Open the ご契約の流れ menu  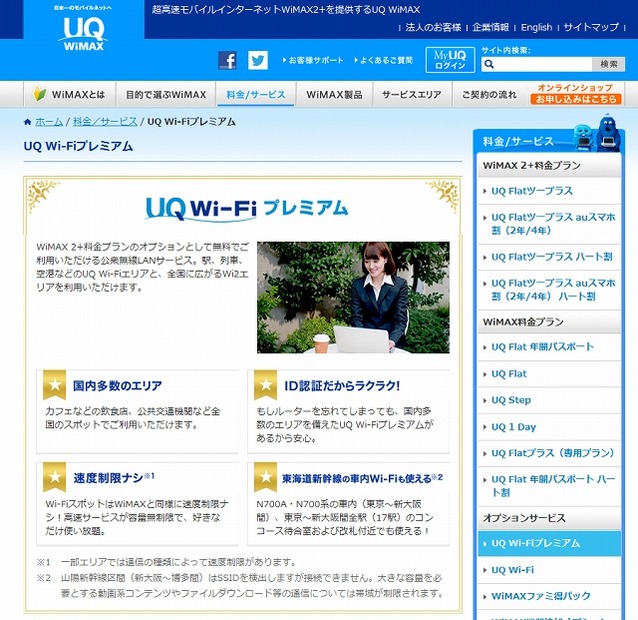click(489, 94)
